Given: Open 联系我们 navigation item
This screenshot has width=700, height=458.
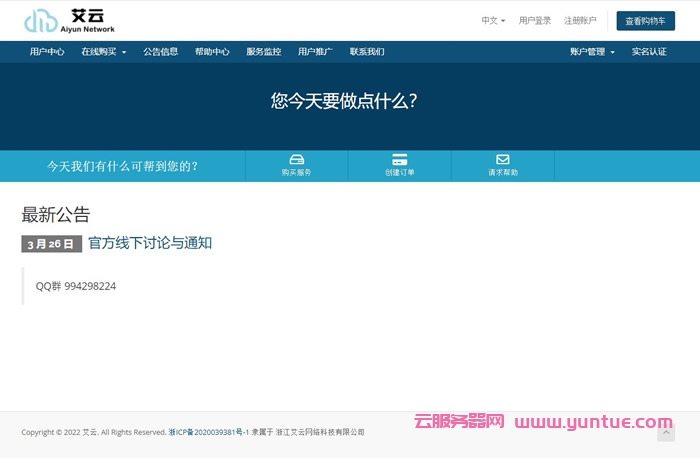Looking at the screenshot, I should tap(367, 52).
